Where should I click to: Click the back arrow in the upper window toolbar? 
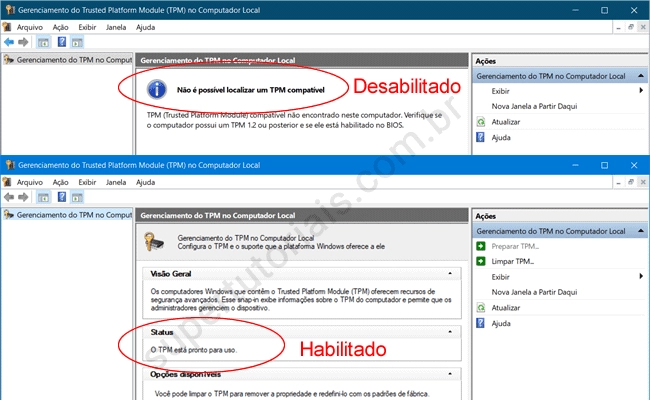click(9, 43)
